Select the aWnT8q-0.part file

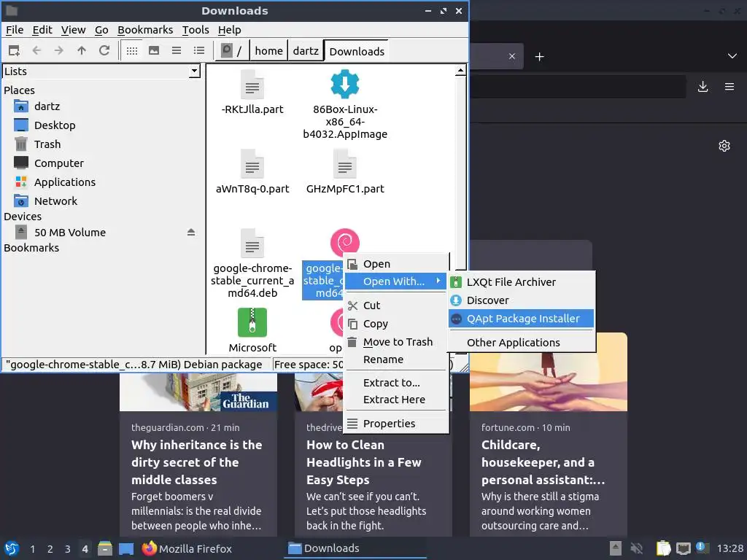pyautogui.click(x=252, y=172)
